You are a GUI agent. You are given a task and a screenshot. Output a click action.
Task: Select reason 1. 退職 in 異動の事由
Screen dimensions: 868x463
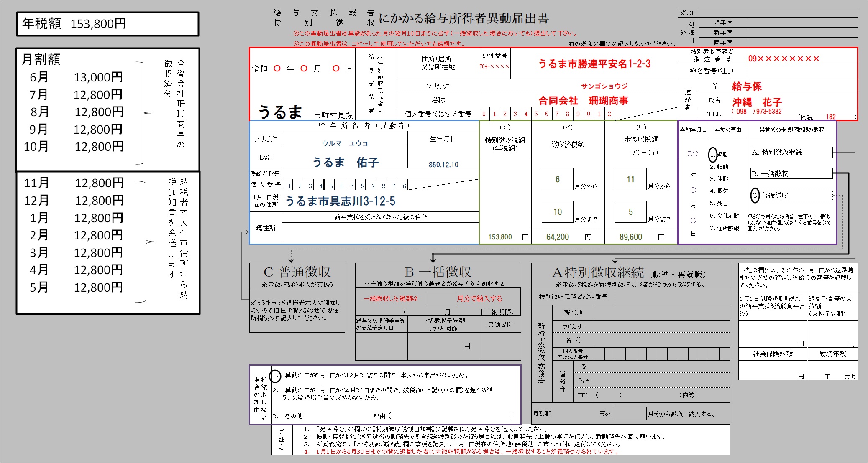tap(719, 155)
